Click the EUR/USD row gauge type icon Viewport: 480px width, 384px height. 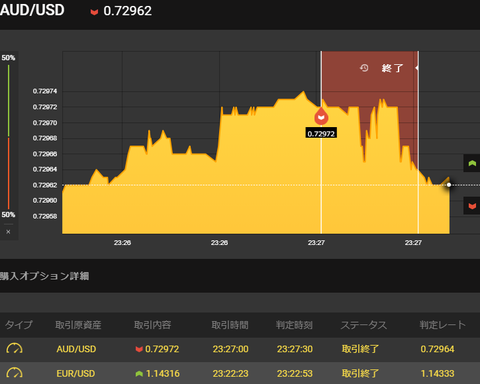[x=14, y=373]
